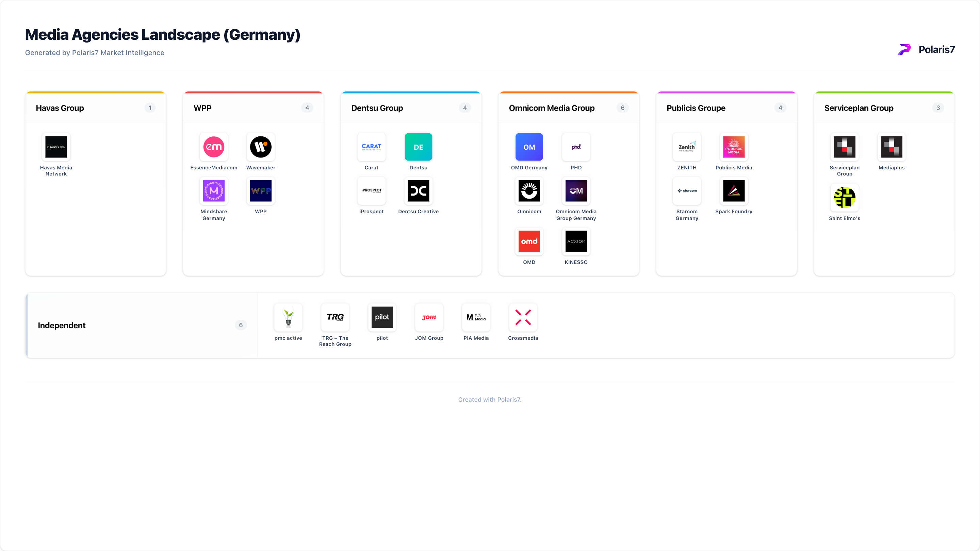
Task: Click the Havas Group count badge
Action: tap(150, 108)
